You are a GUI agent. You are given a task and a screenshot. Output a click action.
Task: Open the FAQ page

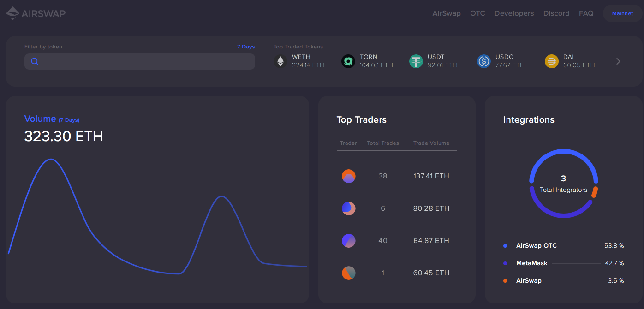click(x=586, y=13)
